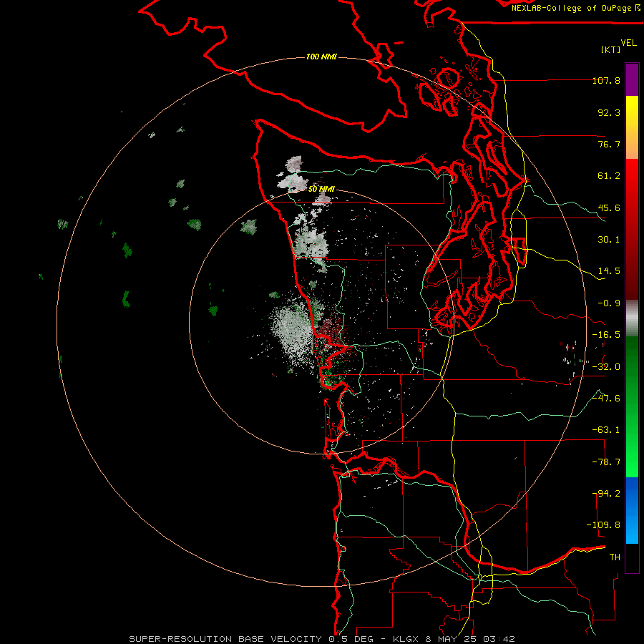
Task: Click the 45.6 velocity scale value
Action: point(609,208)
